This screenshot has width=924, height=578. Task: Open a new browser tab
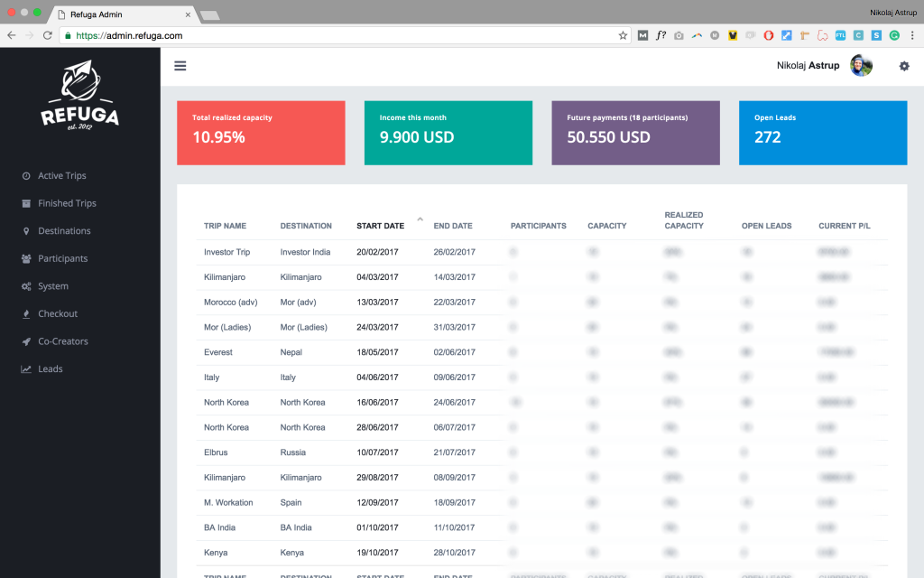click(209, 15)
